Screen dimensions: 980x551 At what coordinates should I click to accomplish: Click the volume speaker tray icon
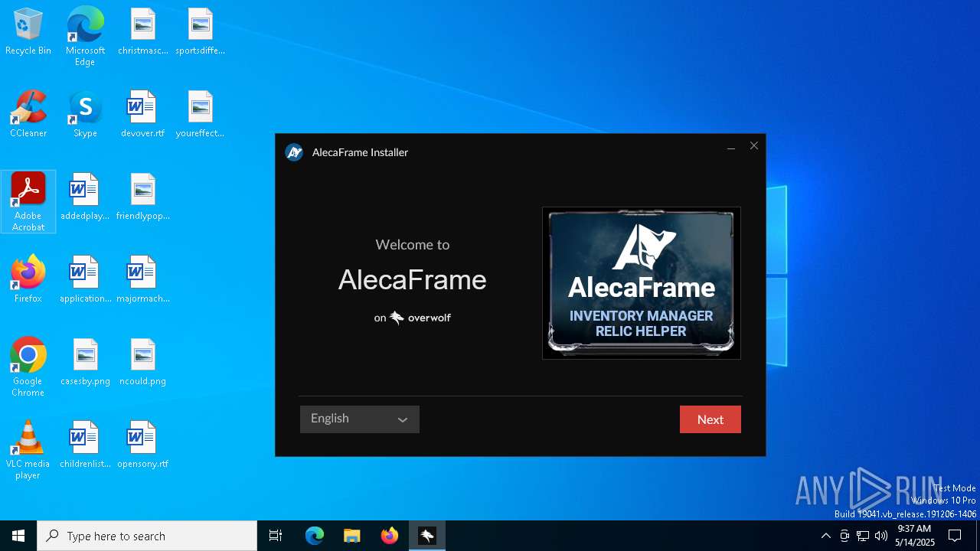click(x=881, y=536)
